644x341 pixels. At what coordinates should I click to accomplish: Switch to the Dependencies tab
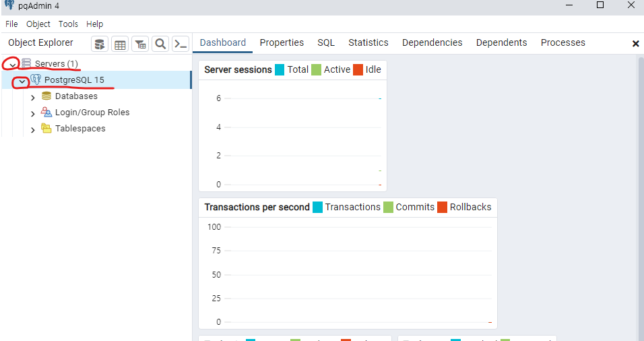[432, 42]
